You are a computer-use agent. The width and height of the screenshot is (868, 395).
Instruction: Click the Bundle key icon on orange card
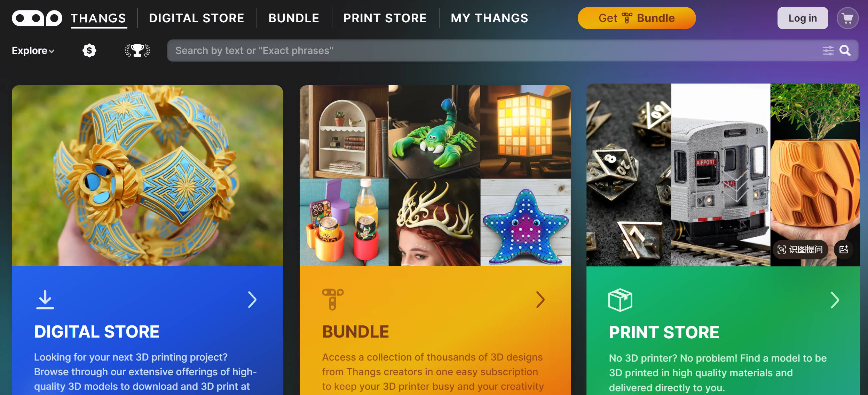coord(333,299)
